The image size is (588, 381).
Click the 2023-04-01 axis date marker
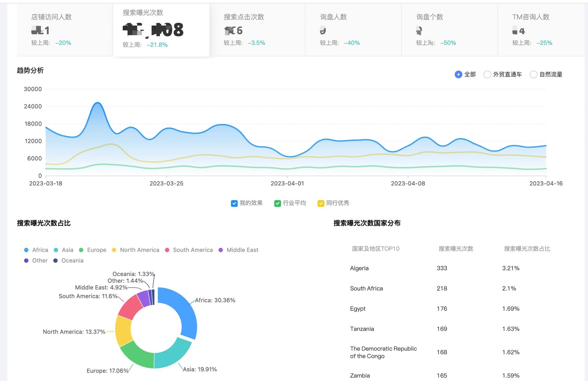(x=287, y=184)
